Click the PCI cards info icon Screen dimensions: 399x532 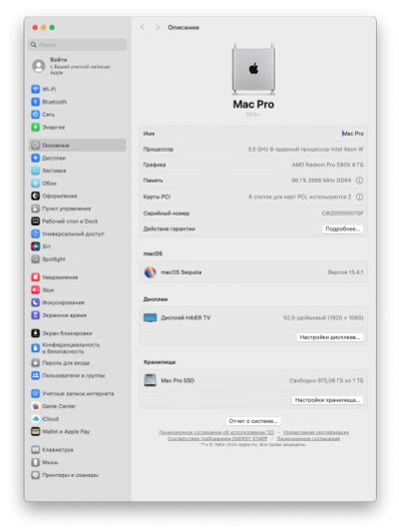coord(359,197)
